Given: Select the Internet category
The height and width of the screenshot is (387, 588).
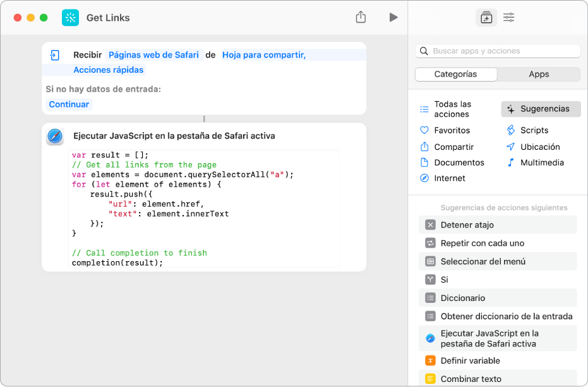Looking at the screenshot, I should click(448, 178).
